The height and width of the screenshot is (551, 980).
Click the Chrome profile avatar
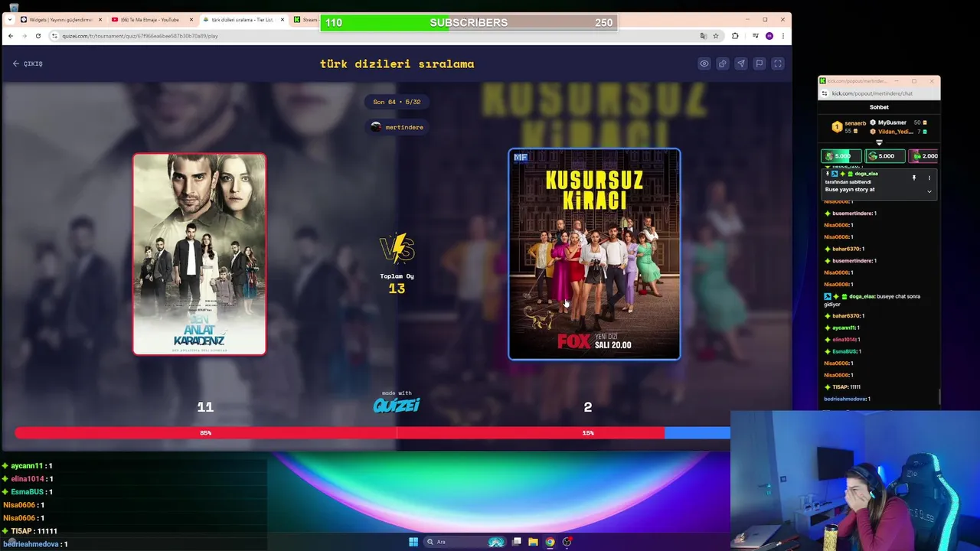coord(769,36)
